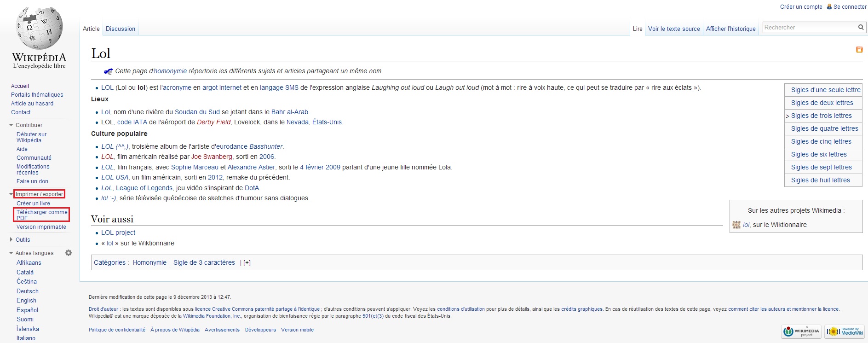Open Portails thématiques link

click(x=37, y=95)
